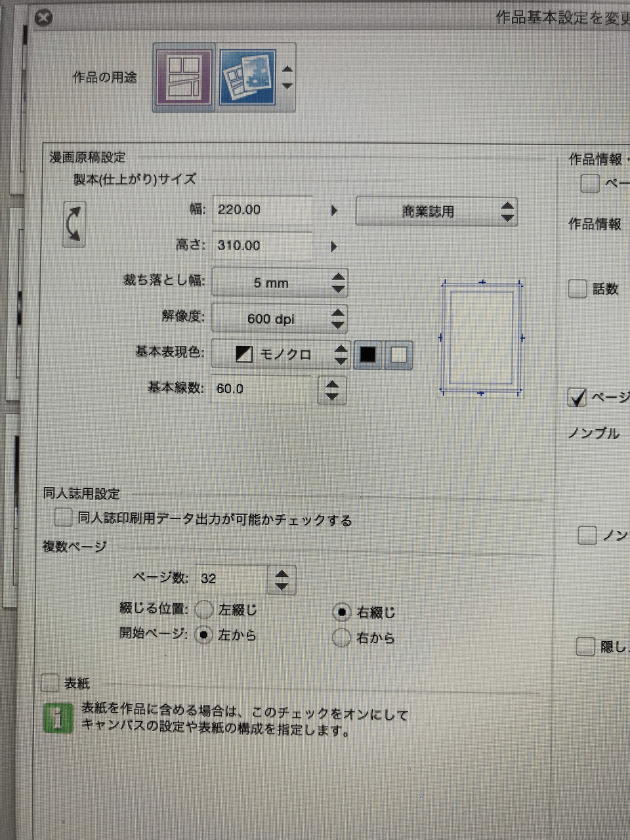
Task: Select 右から start page radio button
Action: [x=342, y=637]
